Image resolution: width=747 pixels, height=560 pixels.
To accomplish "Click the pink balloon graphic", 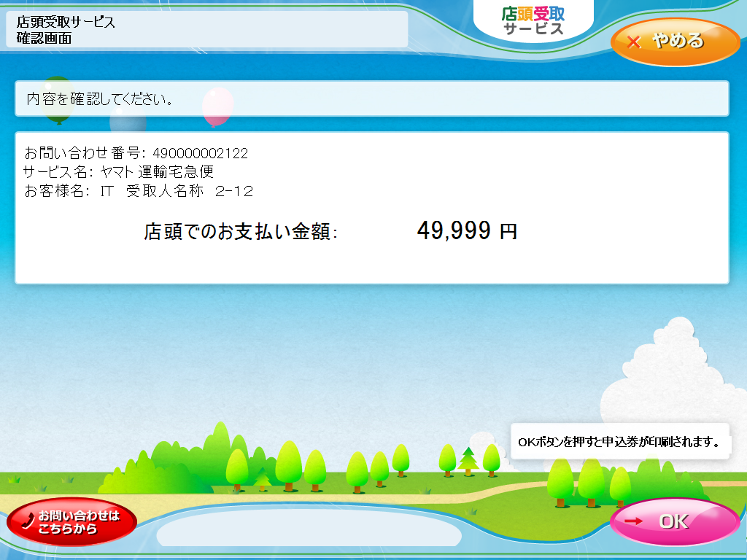I will click(217, 106).
